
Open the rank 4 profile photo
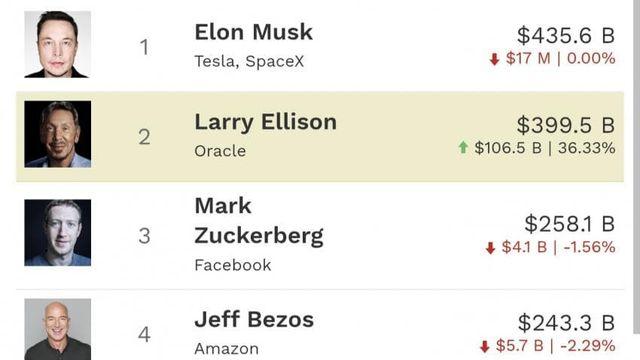point(58,329)
